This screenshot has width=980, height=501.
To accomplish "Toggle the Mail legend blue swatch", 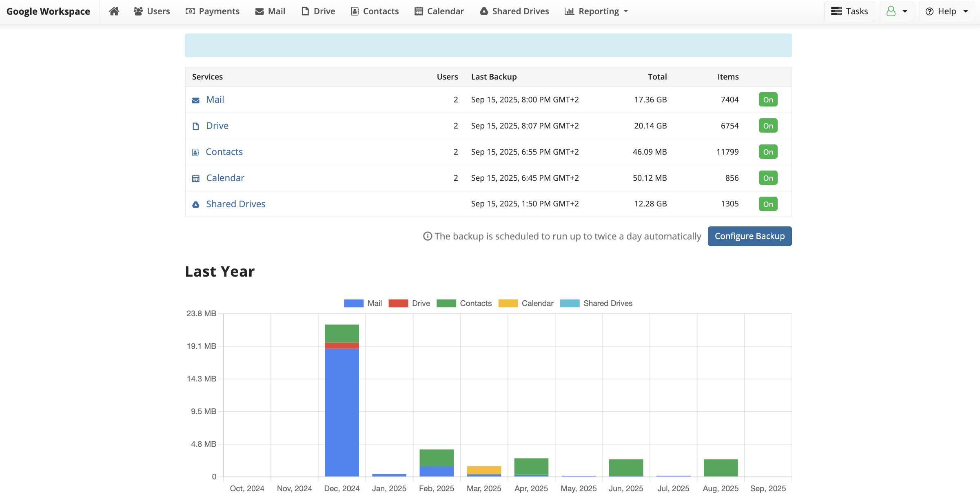I will pos(354,304).
